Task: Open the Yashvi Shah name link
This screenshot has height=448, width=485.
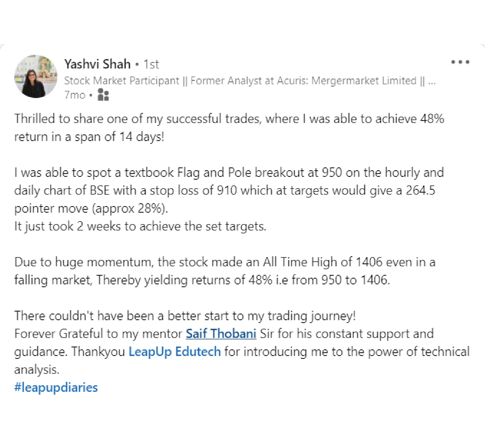Action: click(x=97, y=64)
